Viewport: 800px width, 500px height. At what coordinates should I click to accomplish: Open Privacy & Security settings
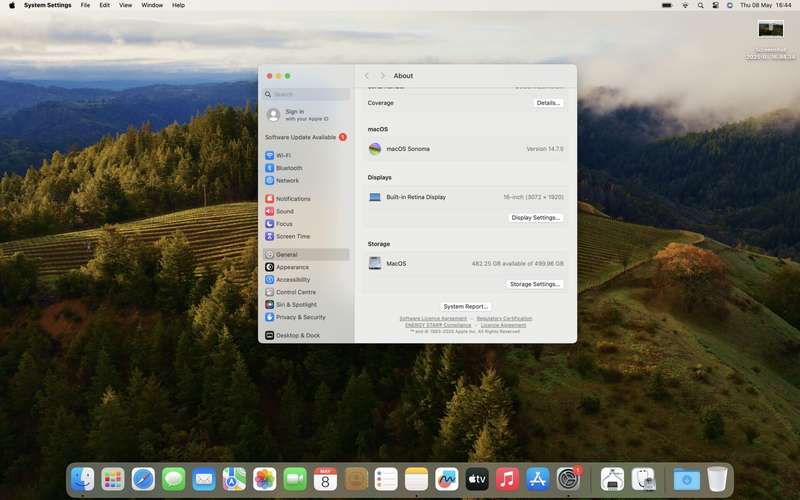(x=306, y=317)
